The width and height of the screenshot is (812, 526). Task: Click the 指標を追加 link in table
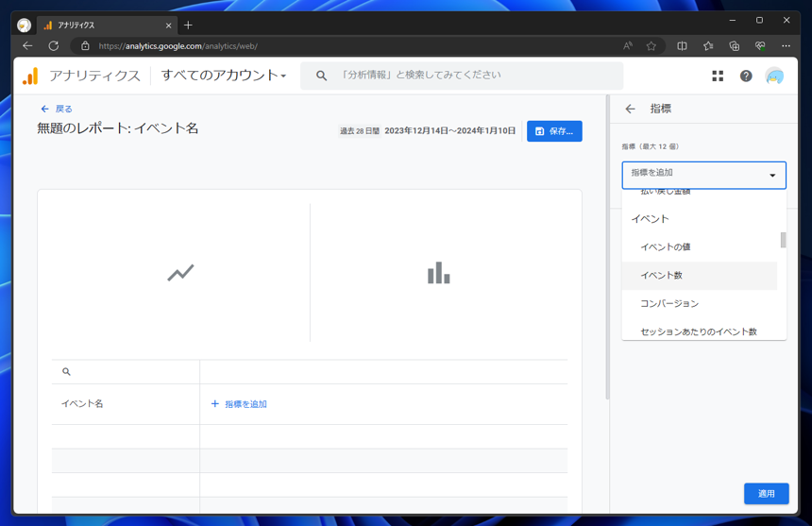click(239, 404)
